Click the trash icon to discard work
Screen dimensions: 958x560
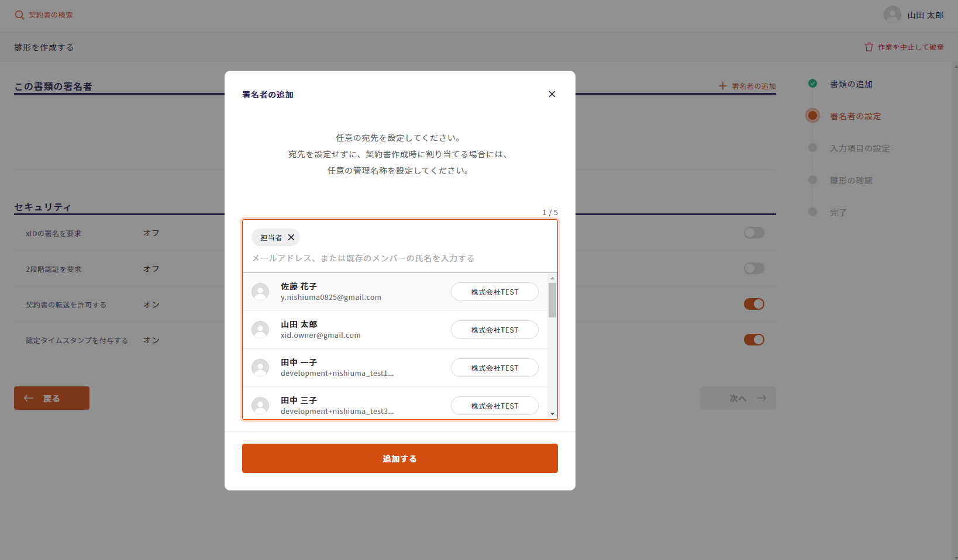click(x=869, y=47)
